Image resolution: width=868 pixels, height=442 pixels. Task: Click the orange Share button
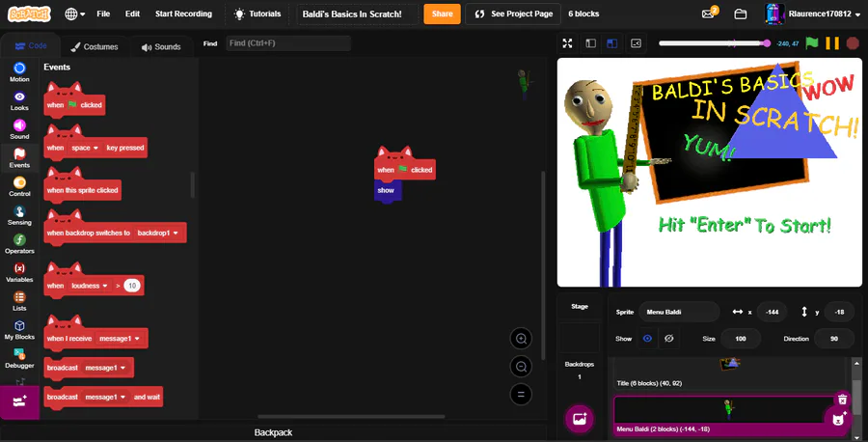coord(442,14)
